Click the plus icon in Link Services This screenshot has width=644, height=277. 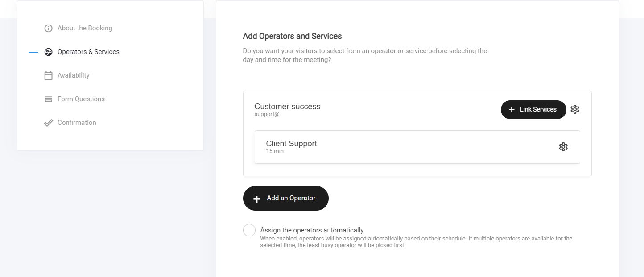pyautogui.click(x=512, y=110)
